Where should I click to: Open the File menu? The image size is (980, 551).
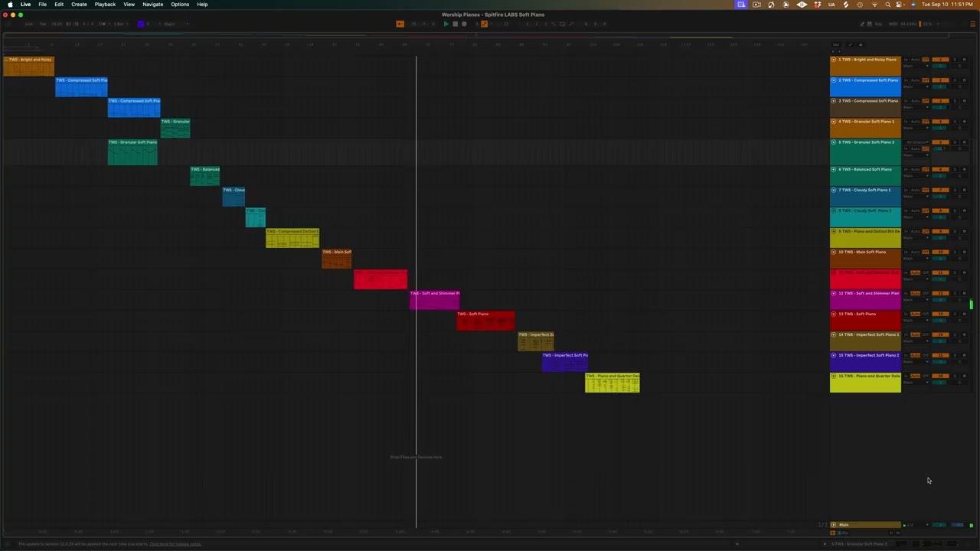(x=42, y=5)
